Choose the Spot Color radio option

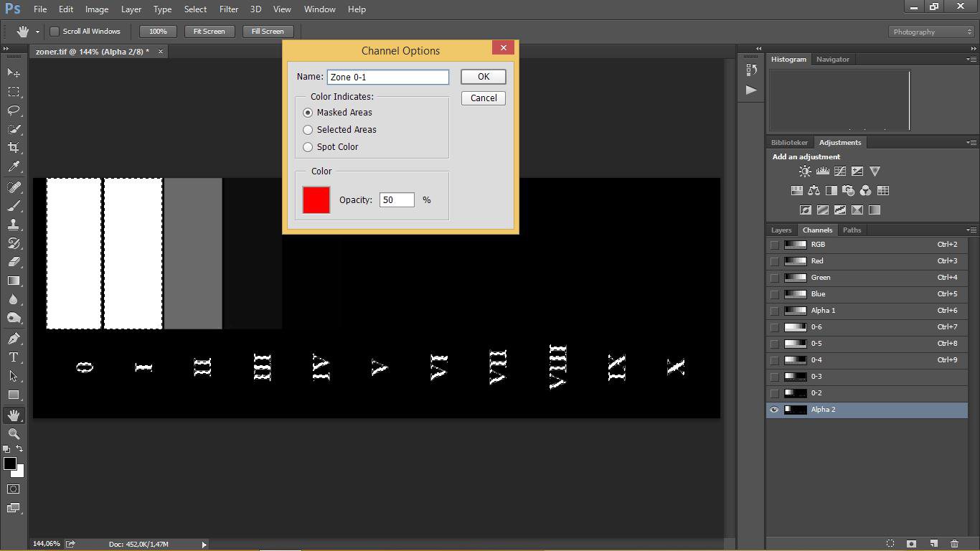(x=308, y=147)
